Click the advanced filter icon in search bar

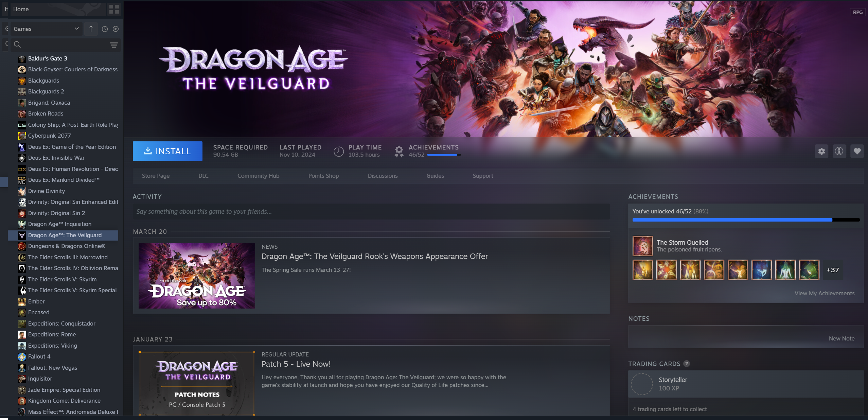tap(114, 45)
